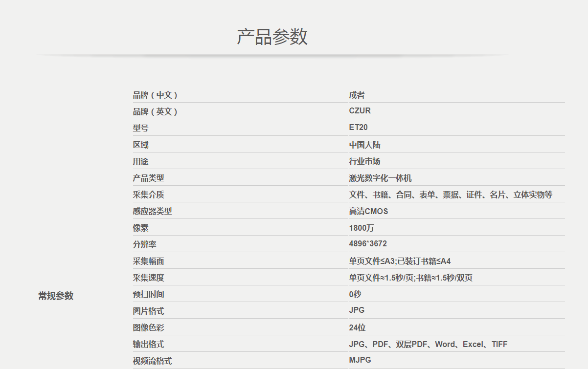
Task: Click the 图片格式 label
Action: (x=148, y=311)
